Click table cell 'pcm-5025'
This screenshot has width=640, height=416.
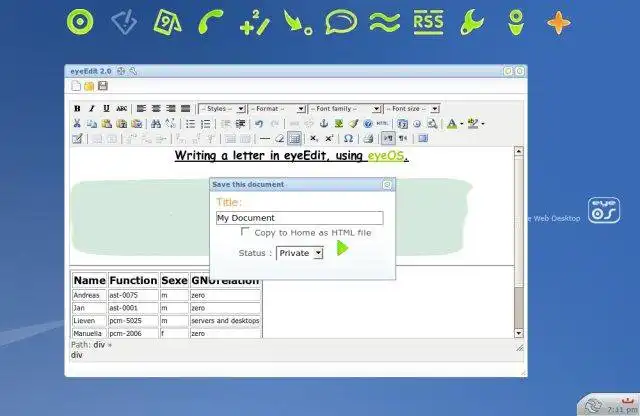point(133,320)
